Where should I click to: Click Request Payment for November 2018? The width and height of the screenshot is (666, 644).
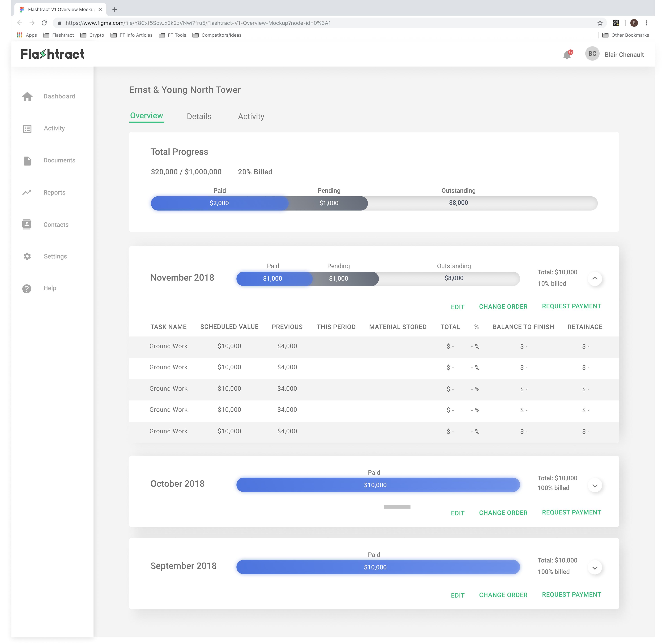pos(571,306)
